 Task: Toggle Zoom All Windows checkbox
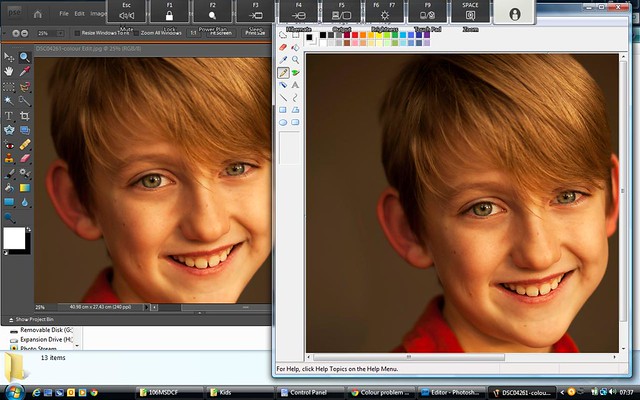[x=137, y=33]
